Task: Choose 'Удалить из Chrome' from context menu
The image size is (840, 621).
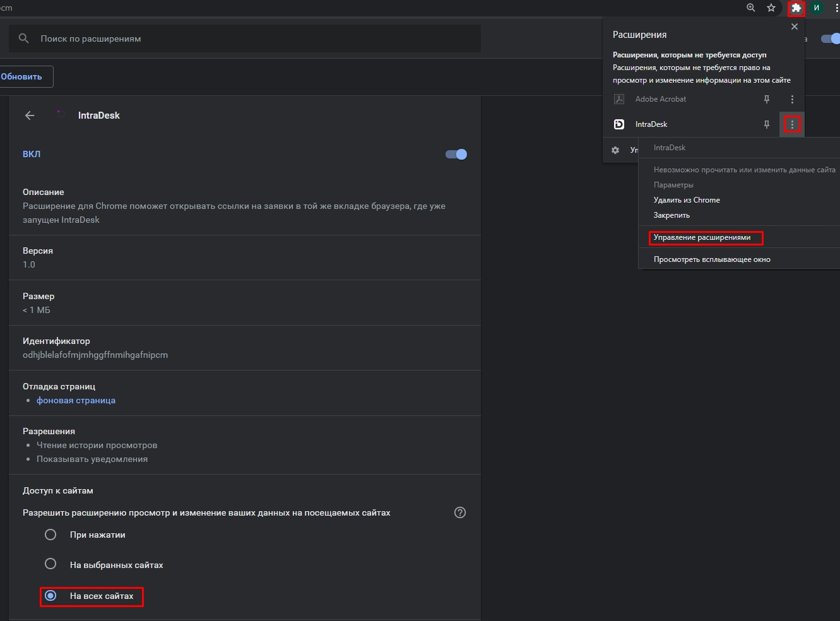Action: pyautogui.click(x=687, y=200)
